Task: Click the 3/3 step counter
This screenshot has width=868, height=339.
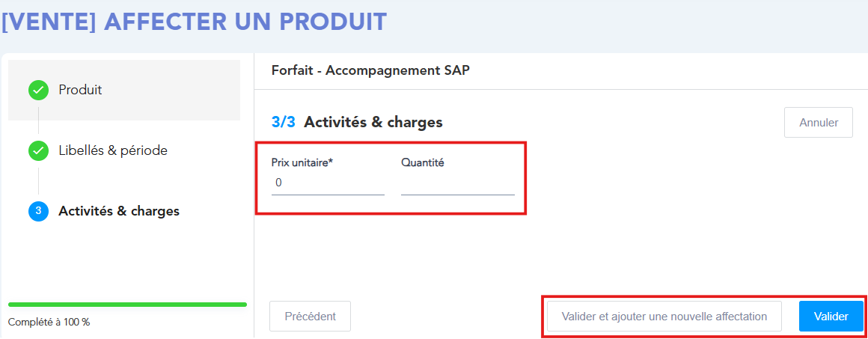Action: coord(284,122)
